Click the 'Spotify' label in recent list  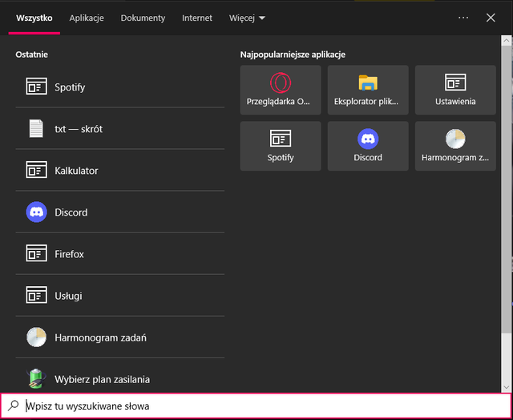pyautogui.click(x=70, y=87)
